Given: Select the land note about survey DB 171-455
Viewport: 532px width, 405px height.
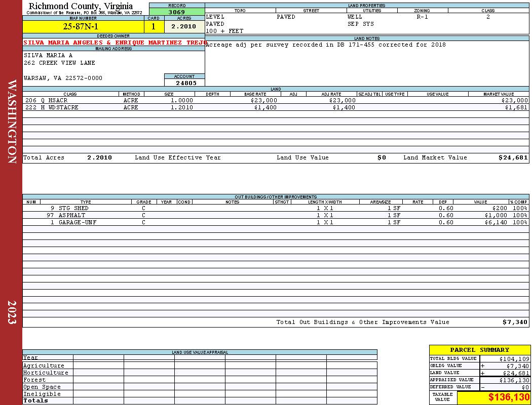Looking at the screenshot, I should pos(326,45).
